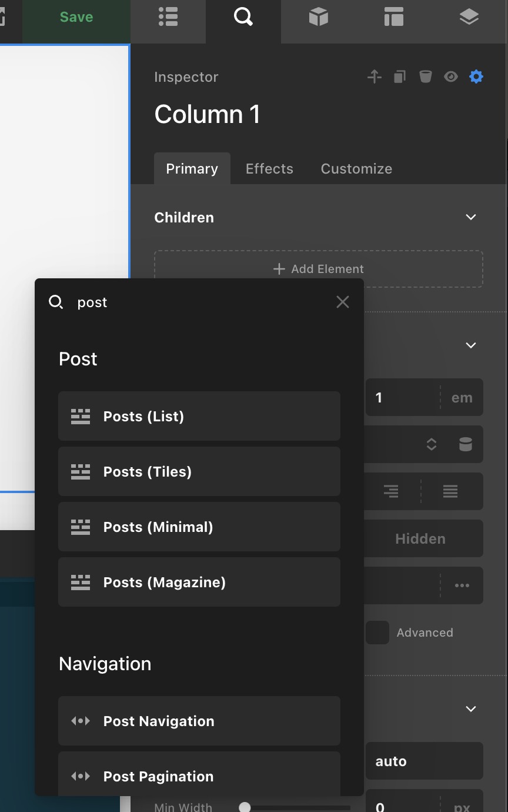Open the layers stack icon in top bar
Viewport: 508px width, 812px height.
(469, 18)
